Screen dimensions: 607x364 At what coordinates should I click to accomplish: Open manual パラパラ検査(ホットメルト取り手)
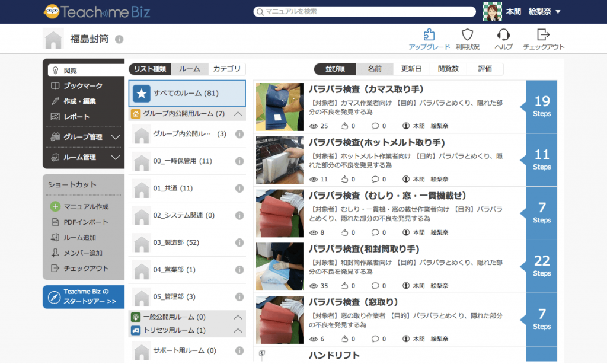[376, 143]
